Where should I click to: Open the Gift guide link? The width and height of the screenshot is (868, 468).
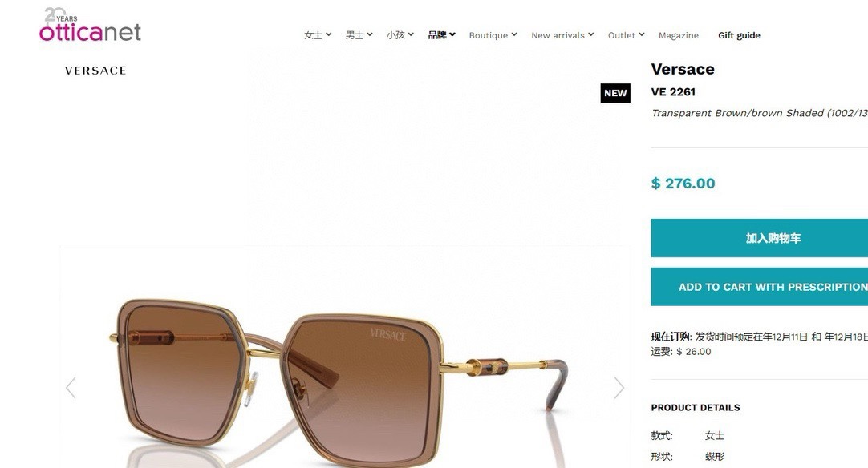point(739,35)
